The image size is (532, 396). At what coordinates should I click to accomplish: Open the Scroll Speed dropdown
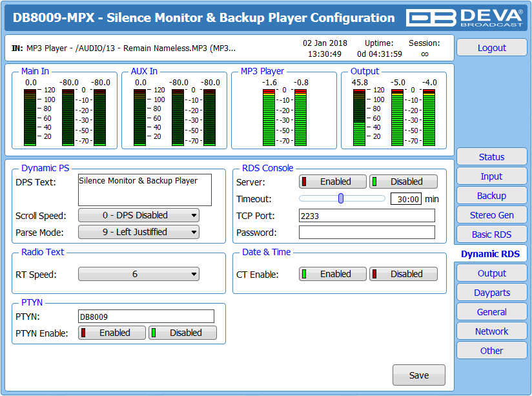(138, 215)
